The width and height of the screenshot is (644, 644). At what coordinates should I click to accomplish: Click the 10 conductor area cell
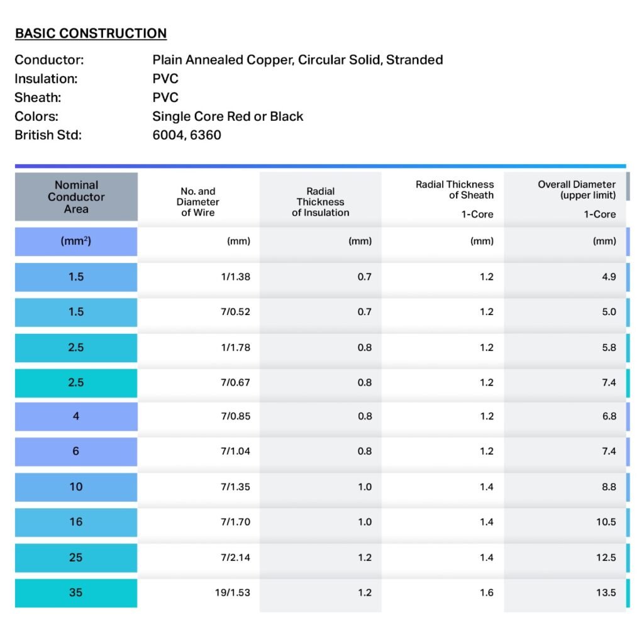click(x=76, y=487)
